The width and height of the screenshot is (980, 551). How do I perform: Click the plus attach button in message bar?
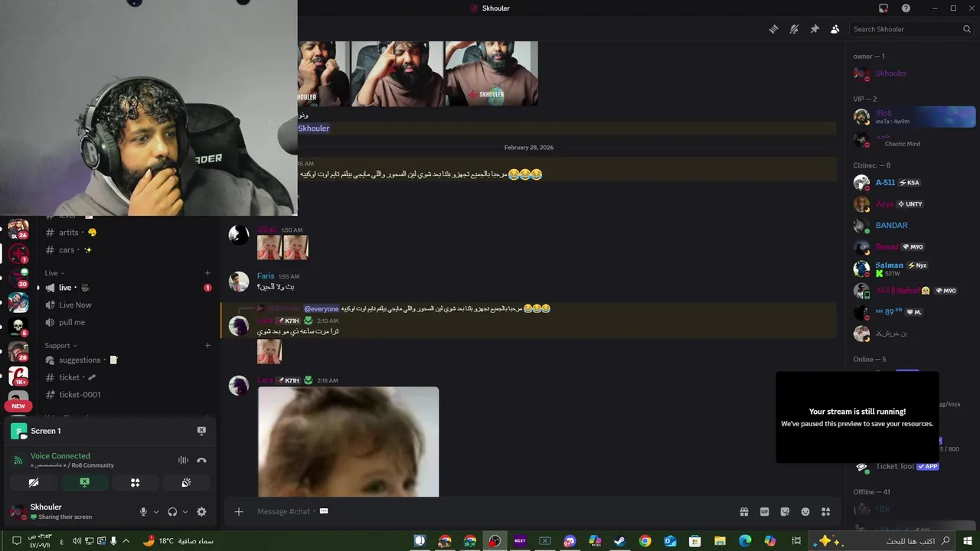239,512
